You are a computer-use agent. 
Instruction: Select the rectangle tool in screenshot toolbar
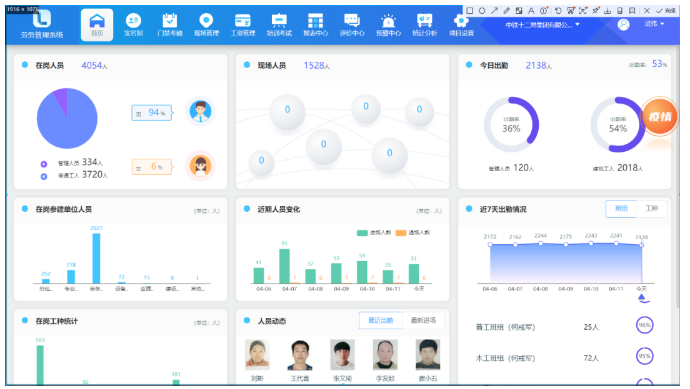(470, 11)
